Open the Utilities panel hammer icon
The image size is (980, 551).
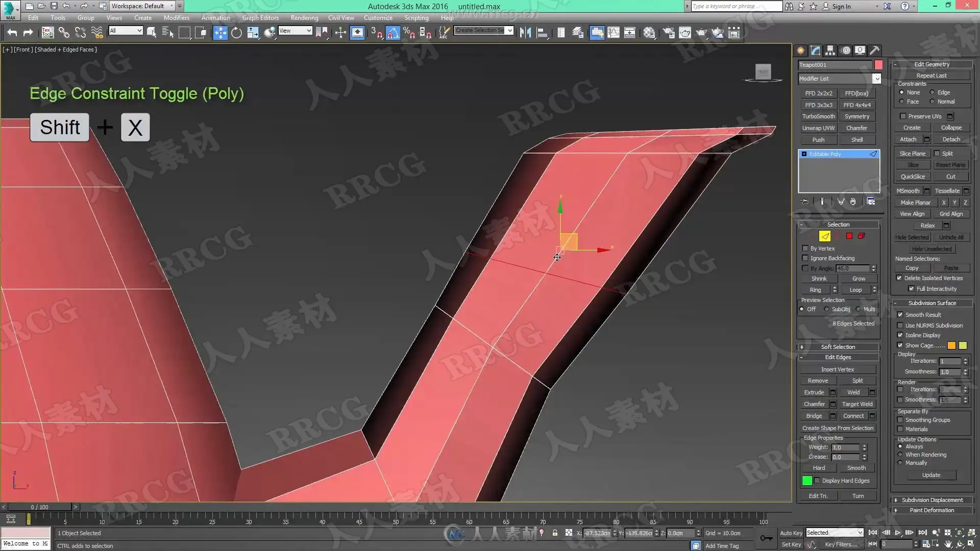tap(874, 50)
